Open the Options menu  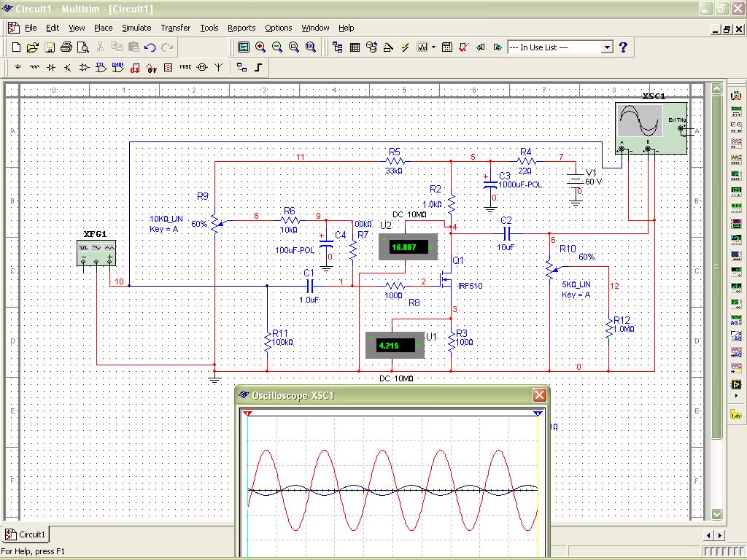(278, 28)
